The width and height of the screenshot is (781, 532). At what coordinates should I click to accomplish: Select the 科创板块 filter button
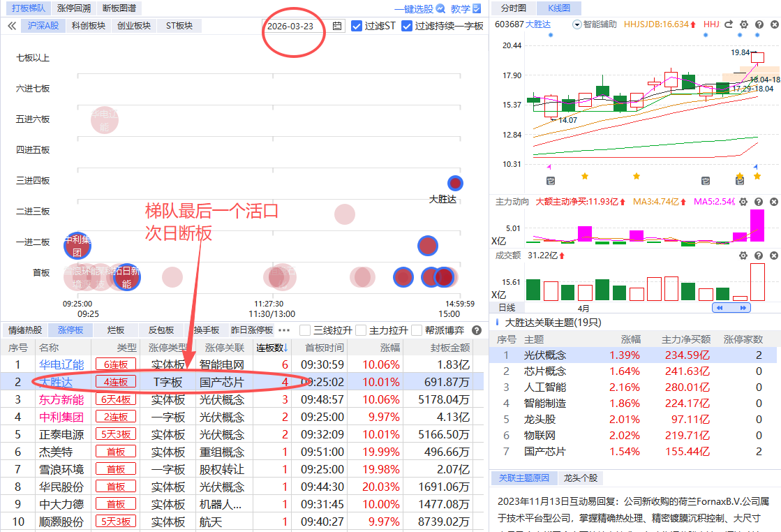[89, 26]
